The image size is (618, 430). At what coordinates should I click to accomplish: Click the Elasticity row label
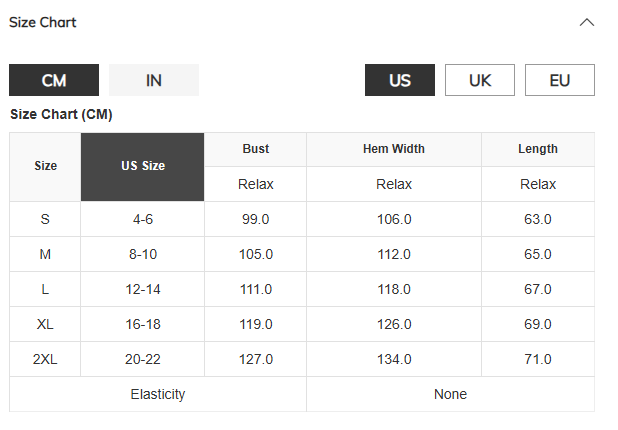[158, 394]
